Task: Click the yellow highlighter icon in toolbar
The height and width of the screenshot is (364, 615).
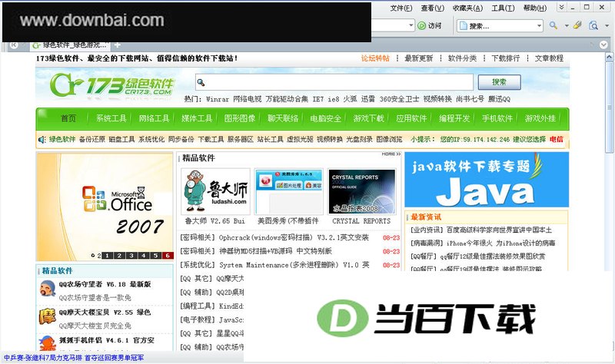Action: 577,25
